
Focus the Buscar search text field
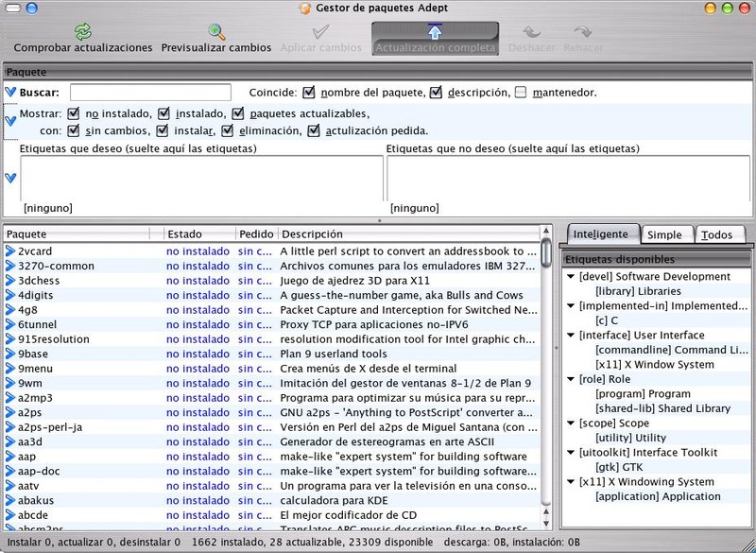150,92
